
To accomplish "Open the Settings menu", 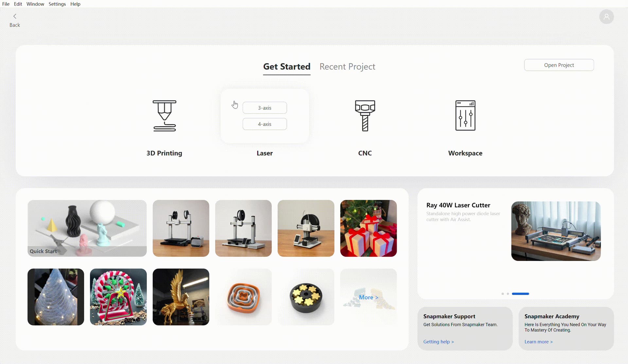I will click(57, 4).
